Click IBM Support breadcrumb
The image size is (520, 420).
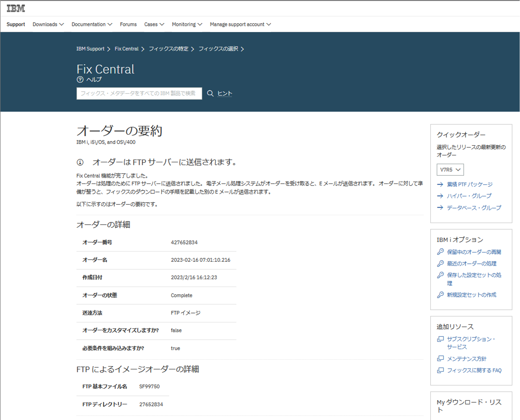pos(90,49)
